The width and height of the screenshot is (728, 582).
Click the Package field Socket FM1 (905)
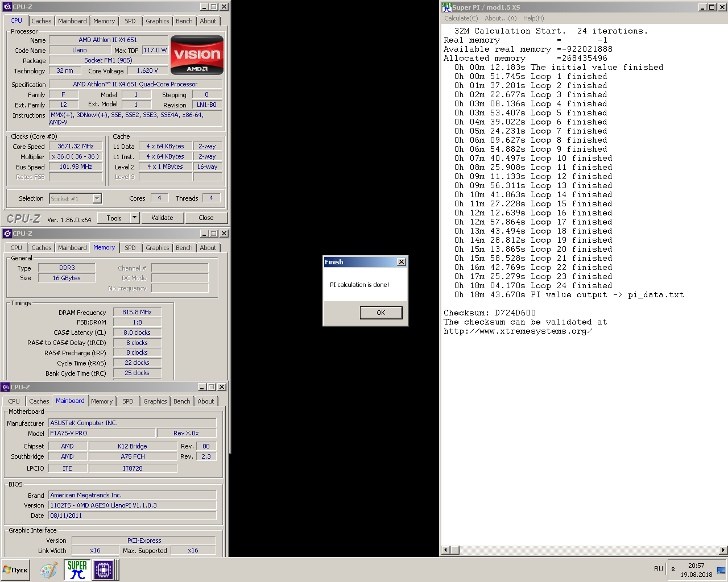pos(108,60)
